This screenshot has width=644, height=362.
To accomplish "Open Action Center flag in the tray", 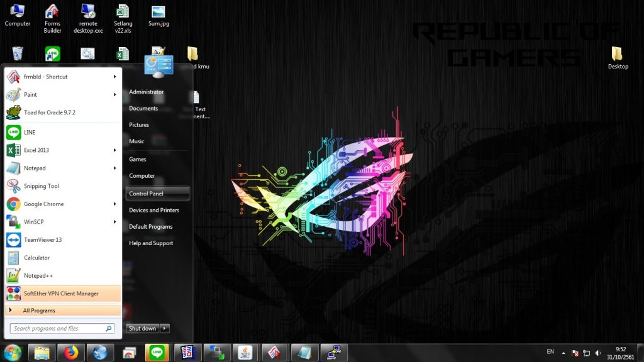I will (575, 353).
